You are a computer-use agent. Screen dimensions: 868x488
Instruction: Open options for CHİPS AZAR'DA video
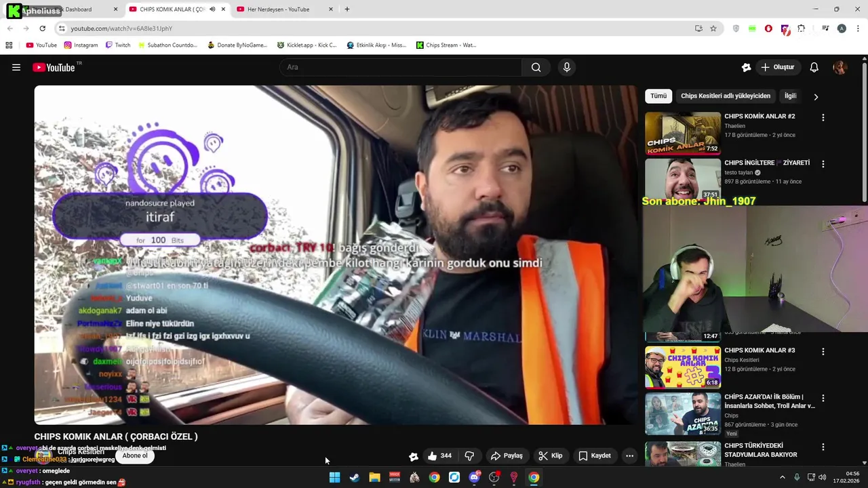click(823, 399)
